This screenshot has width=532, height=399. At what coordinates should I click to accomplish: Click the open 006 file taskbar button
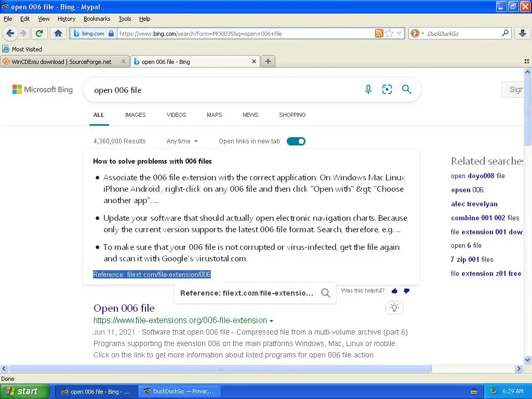coord(96,391)
